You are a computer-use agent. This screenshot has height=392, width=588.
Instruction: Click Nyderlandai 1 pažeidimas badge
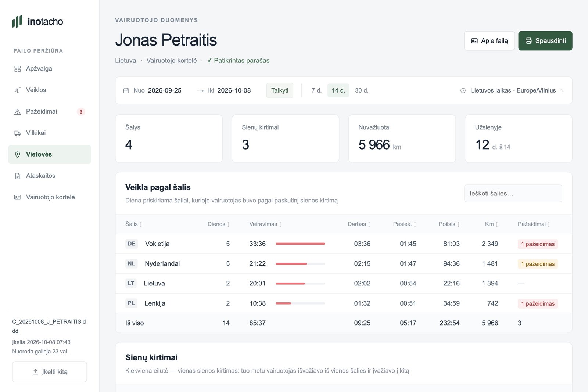click(x=538, y=264)
